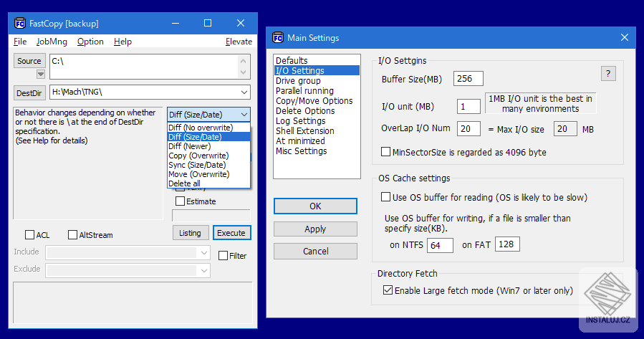644x339 pixels.
Task: Select I/O Settings in settings list
Action: pos(317,71)
